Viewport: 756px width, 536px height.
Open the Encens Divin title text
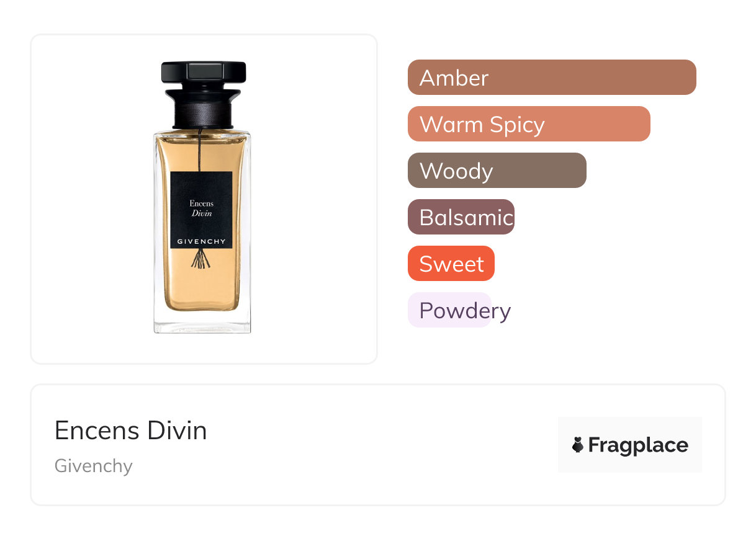click(131, 431)
